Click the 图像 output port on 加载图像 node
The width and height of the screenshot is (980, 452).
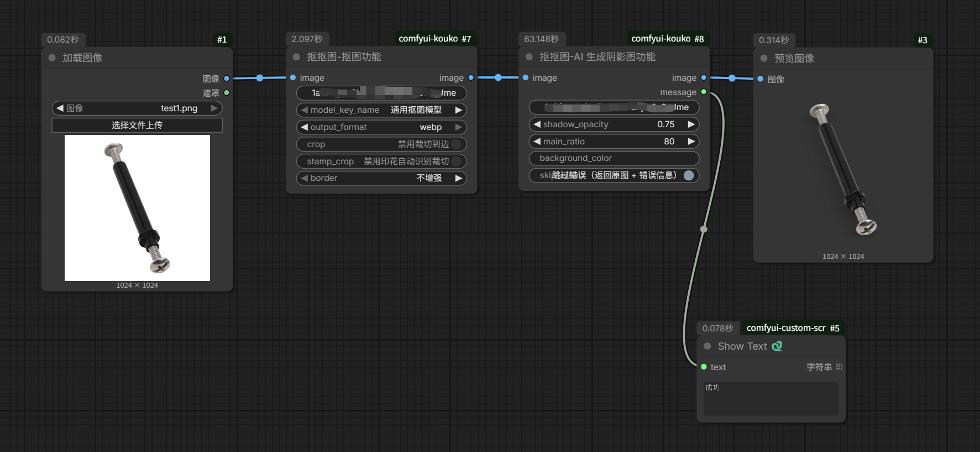pos(227,79)
